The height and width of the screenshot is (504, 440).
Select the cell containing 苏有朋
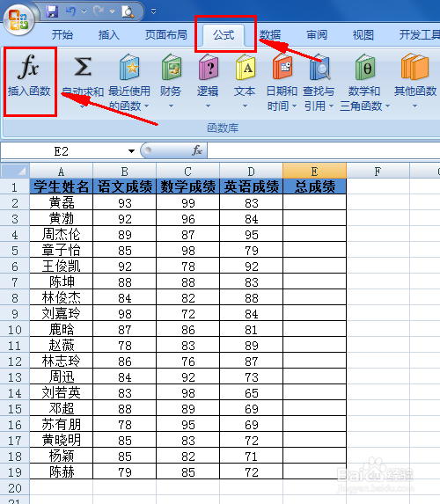coord(61,424)
